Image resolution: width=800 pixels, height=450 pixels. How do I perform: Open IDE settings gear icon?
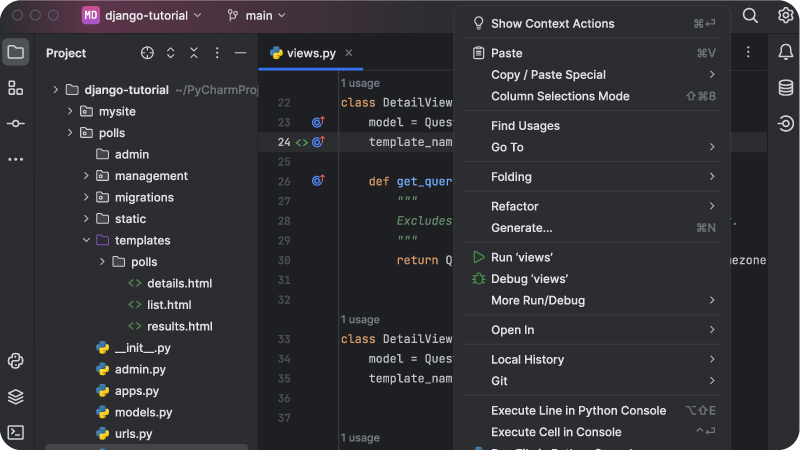pos(786,15)
